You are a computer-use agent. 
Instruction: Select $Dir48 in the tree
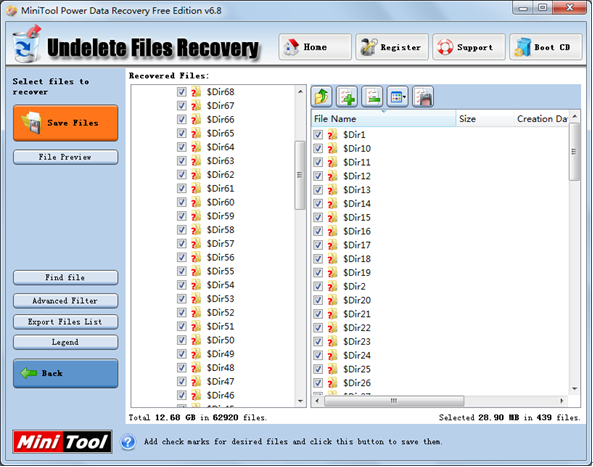[x=220, y=368]
